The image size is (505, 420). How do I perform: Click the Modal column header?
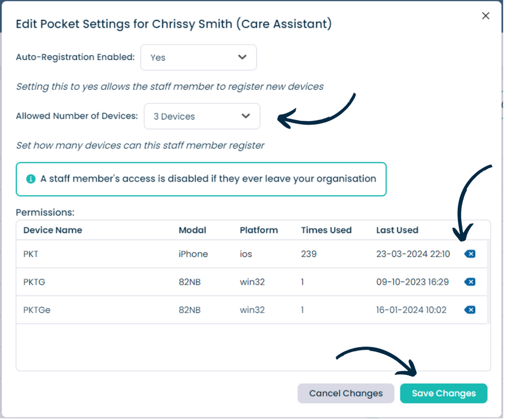click(193, 231)
